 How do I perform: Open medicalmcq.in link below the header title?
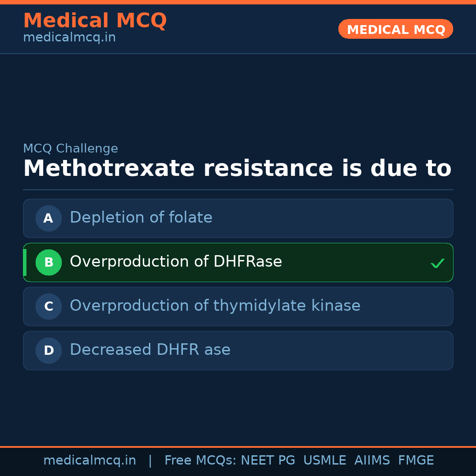click(69, 38)
